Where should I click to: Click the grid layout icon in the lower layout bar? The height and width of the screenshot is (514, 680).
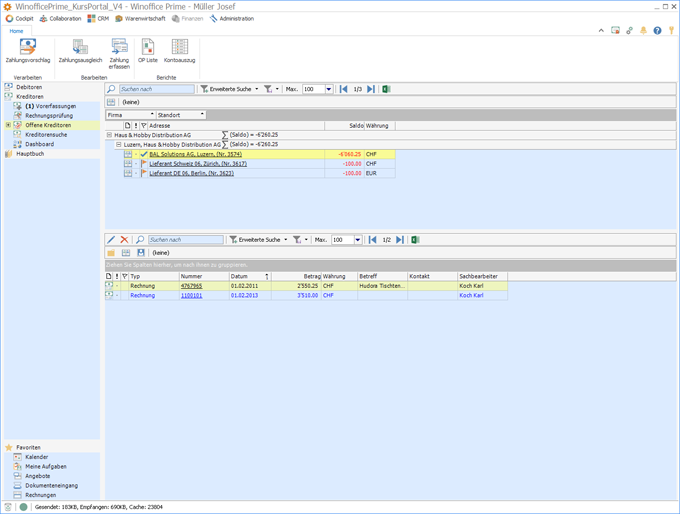[x=126, y=252]
